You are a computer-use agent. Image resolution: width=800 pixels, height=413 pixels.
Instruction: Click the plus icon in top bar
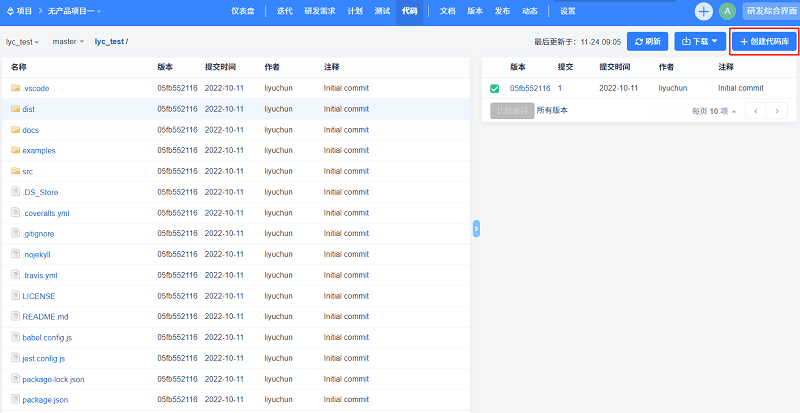(704, 11)
